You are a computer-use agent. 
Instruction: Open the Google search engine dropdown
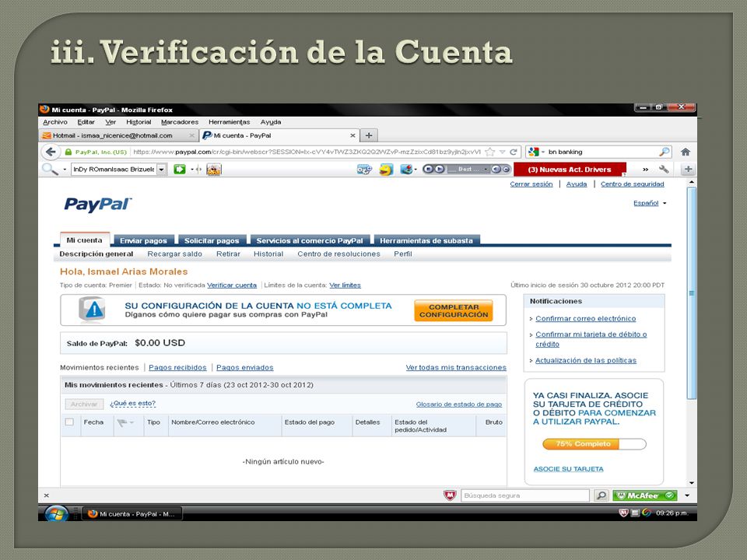pyautogui.click(x=536, y=152)
